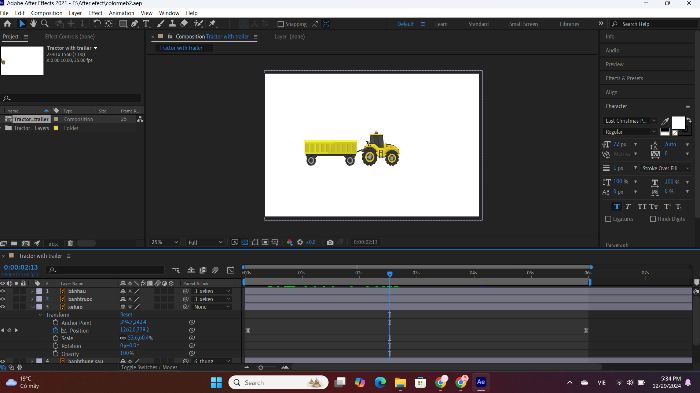
Task: Toggle All Caps in Character panel
Action: pos(642,206)
